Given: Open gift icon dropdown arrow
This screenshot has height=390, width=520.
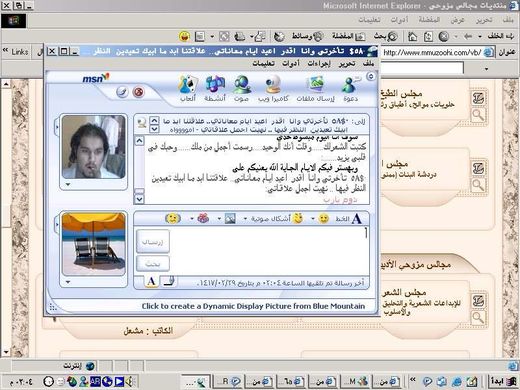Looking at the screenshot, I should click(x=192, y=219).
